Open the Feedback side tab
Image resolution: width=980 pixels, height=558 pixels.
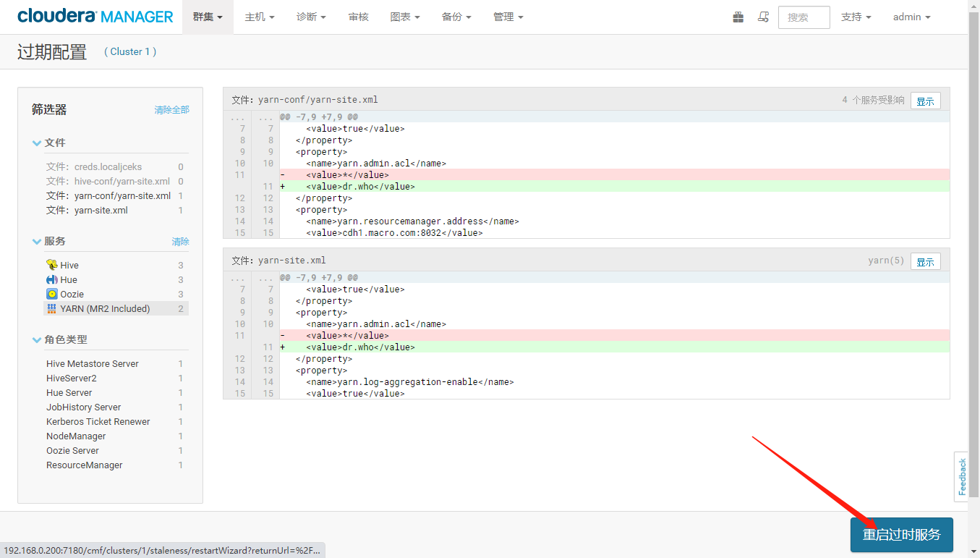pos(961,477)
